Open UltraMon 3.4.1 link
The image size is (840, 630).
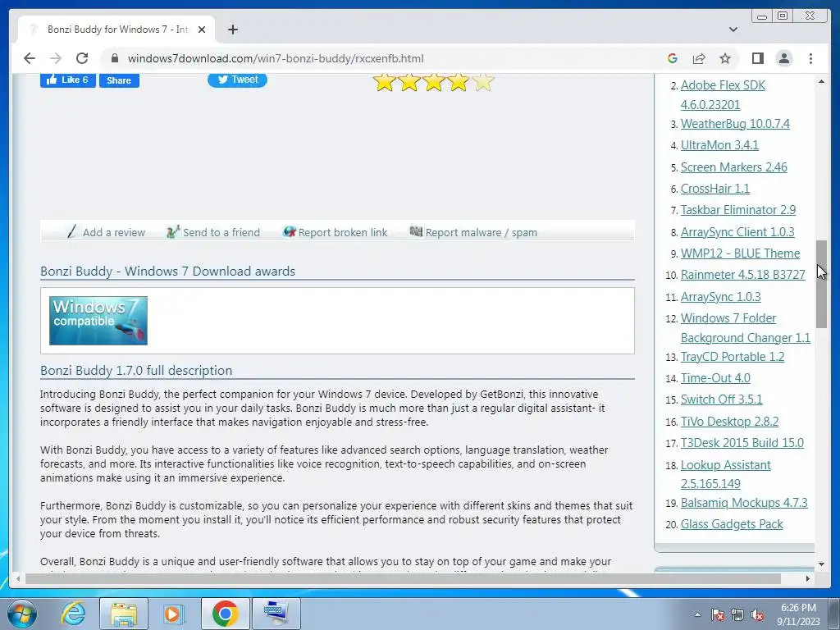pos(719,145)
